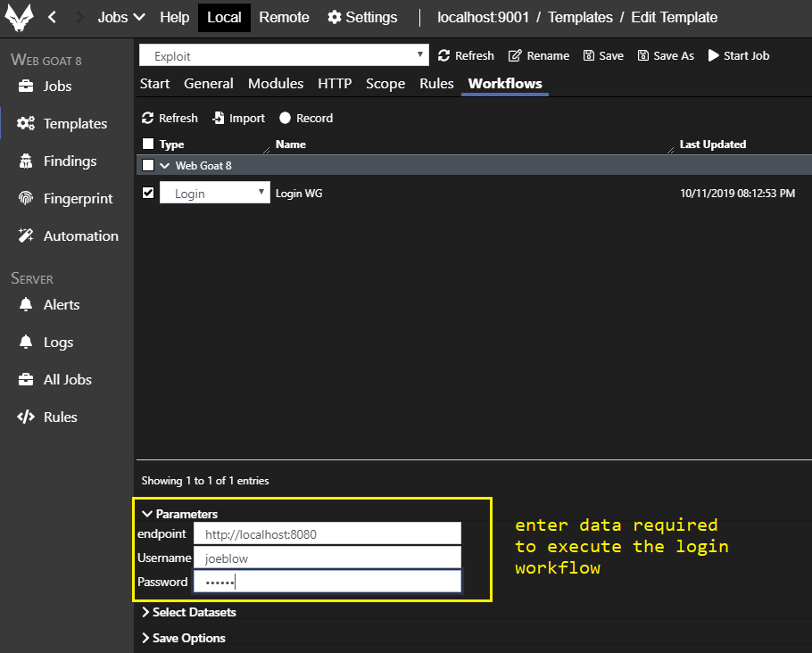Click the Edit Template breadcrumb
812x653 pixels.
(x=675, y=17)
